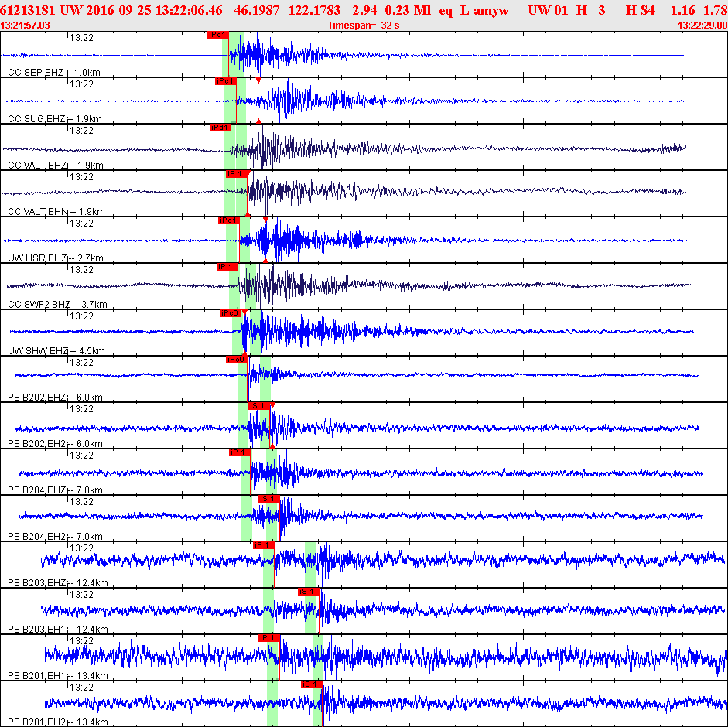The height and width of the screenshot is (727, 728).
Task: Click the event date 2016-09-25 in the header
Action: (119, 10)
